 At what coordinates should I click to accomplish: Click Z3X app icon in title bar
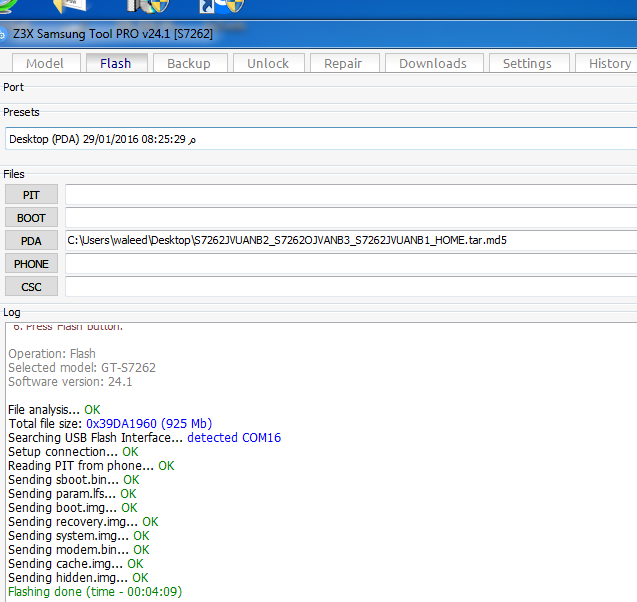(x=2, y=35)
